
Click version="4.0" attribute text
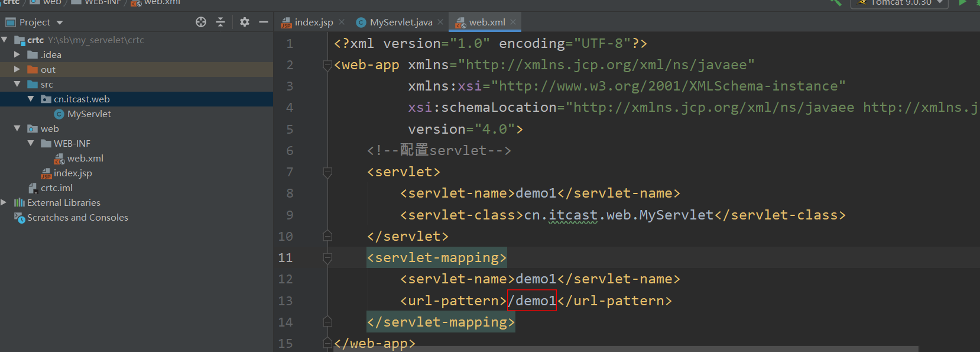coord(461,129)
